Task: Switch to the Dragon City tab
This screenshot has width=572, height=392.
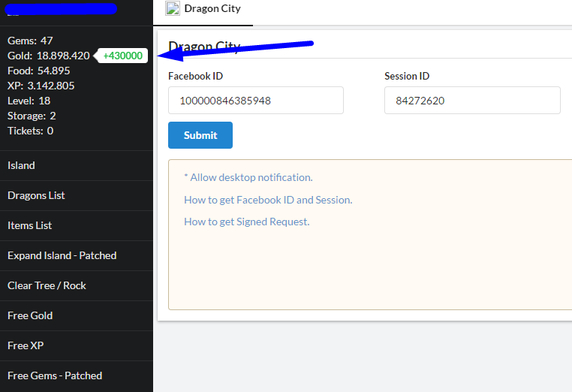Action: coord(203,13)
